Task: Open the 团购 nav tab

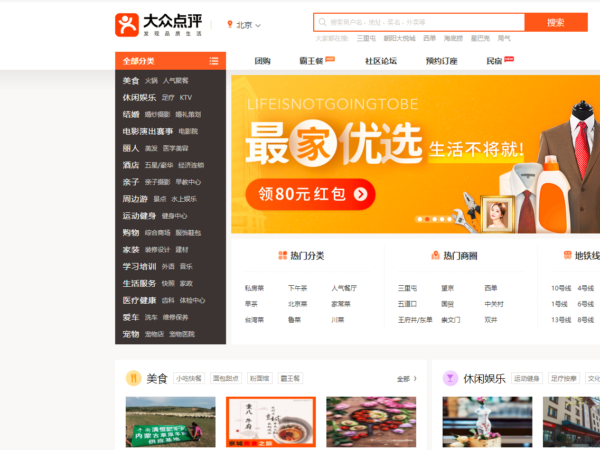Action: (x=262, y=61)
